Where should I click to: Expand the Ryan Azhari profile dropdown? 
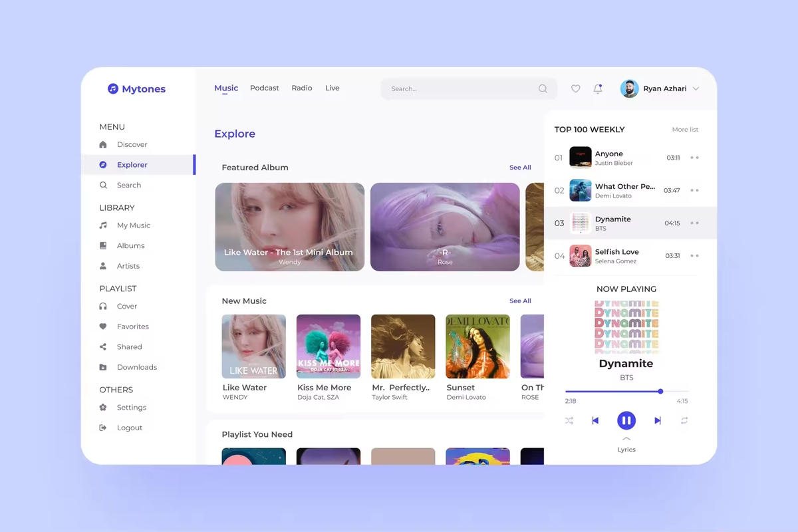[696, 88]
